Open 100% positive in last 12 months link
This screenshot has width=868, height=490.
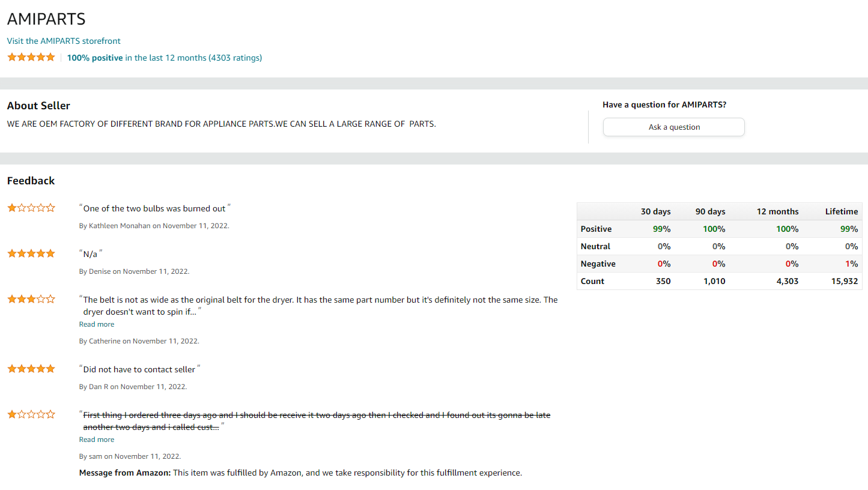(x=165, y=58)
